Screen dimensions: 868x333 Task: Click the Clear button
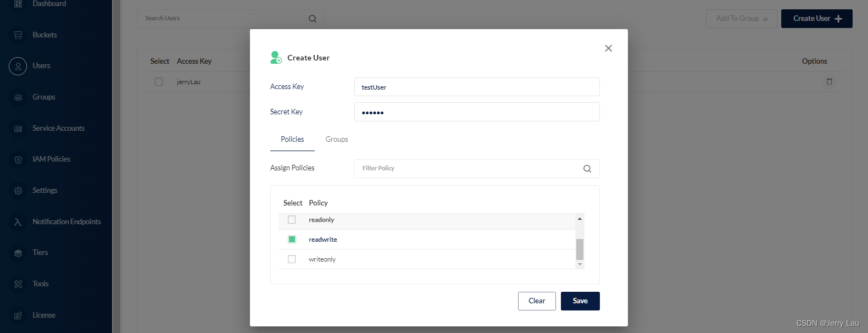(x=537, y=301)
